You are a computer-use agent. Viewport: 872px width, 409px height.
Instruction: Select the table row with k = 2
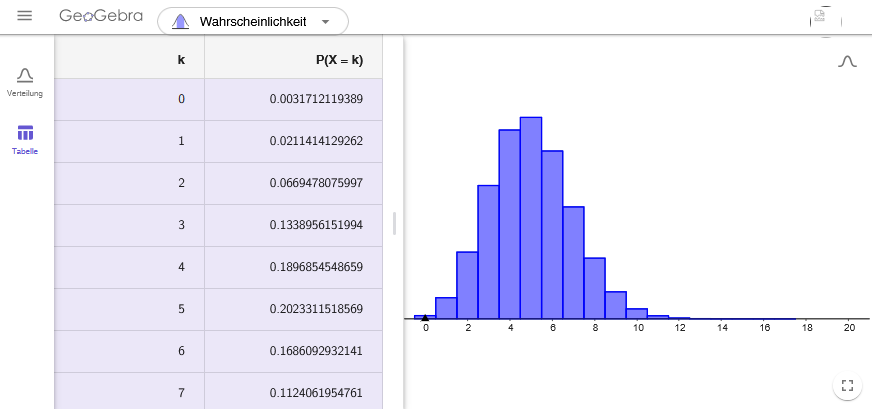coord(219,183)
